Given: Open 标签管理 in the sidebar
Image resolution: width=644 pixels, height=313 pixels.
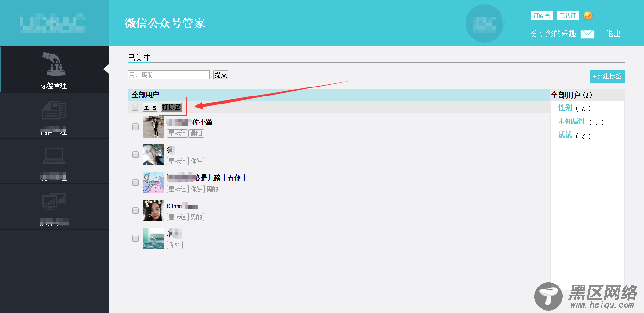Looking at the screenshot, I should [54, 70].
